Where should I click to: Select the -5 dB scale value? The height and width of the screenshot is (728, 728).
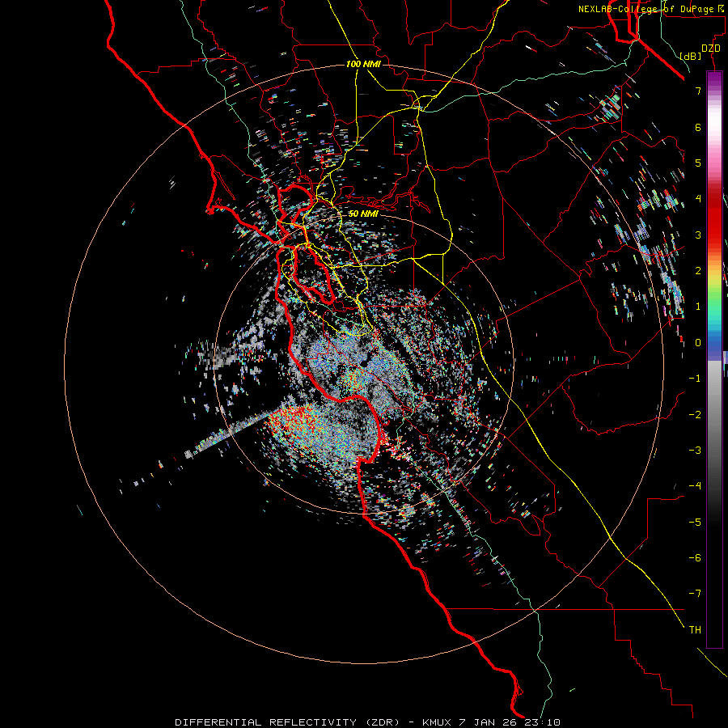[x=695, y=523]
